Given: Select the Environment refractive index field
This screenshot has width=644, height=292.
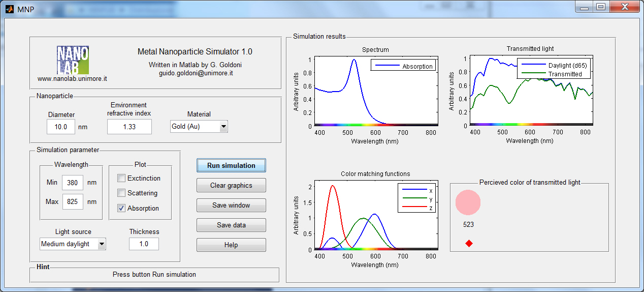Looking at the screenshot, I should point(129,127).
